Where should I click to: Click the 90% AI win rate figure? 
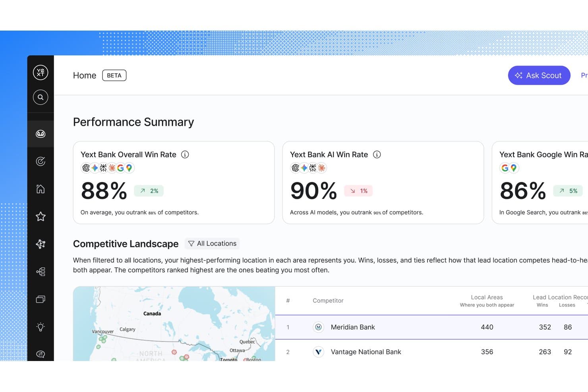point(313,191)
